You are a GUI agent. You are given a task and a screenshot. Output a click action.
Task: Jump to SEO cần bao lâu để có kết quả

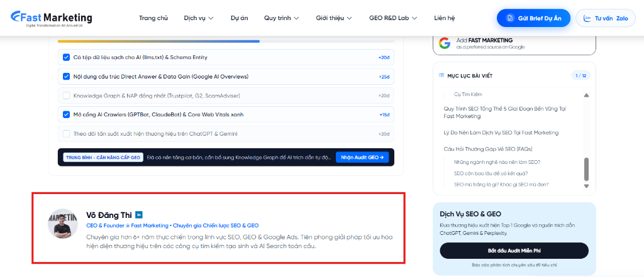[491, 173]
